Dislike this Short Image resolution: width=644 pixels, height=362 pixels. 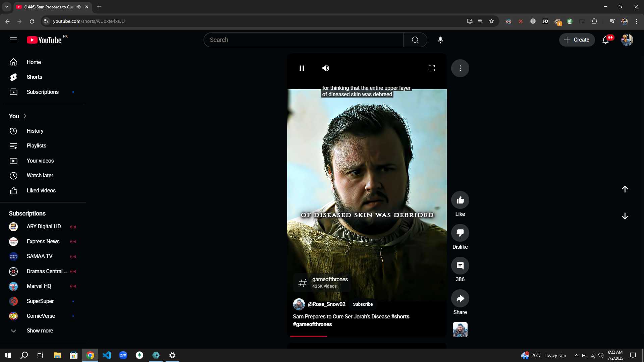tap(460, 233)
